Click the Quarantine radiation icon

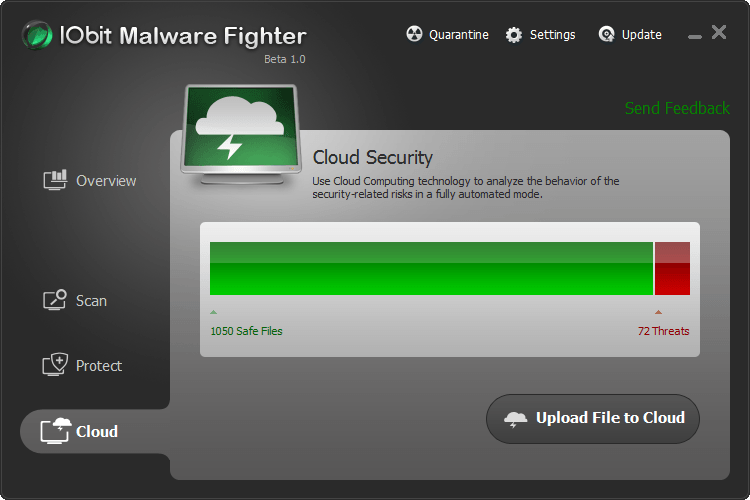click(414, 34)
